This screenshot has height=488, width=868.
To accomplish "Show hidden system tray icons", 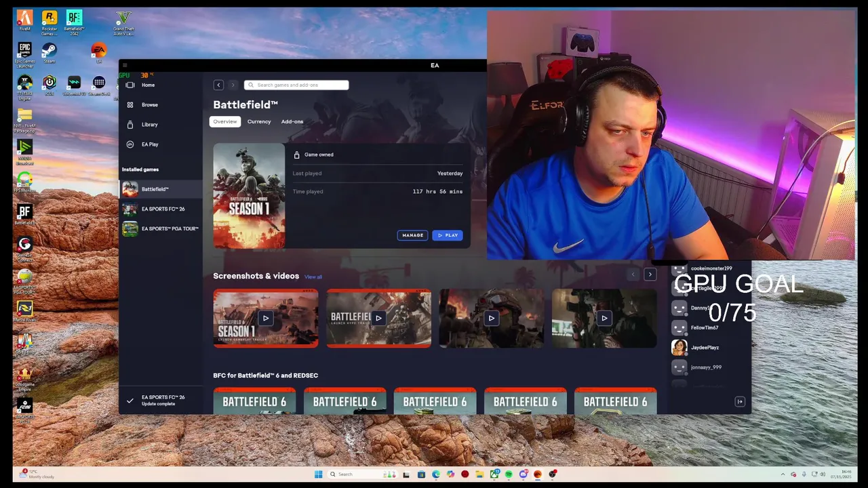I will click(x=783, y=474).
